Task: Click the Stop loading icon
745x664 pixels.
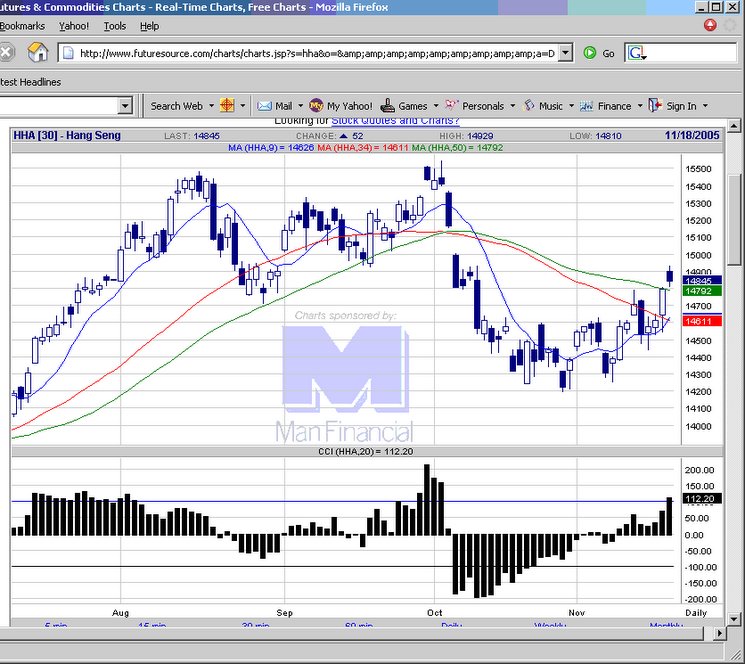Action: coord(5,52)
